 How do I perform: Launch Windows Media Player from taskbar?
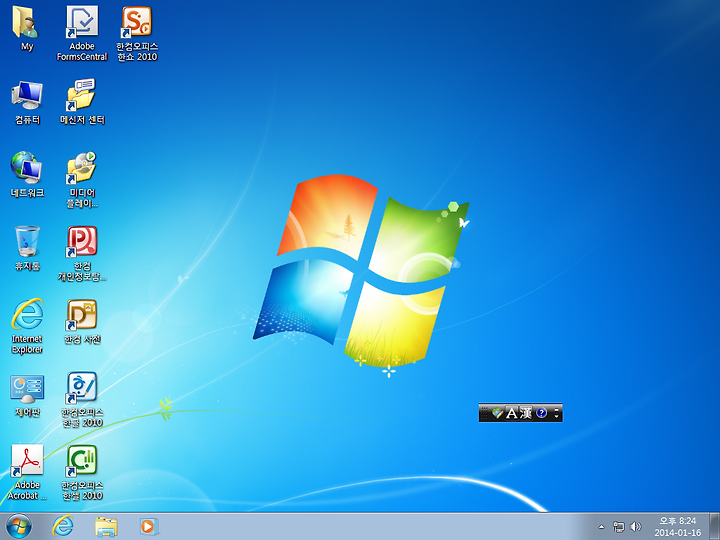[x=149, y=526]
